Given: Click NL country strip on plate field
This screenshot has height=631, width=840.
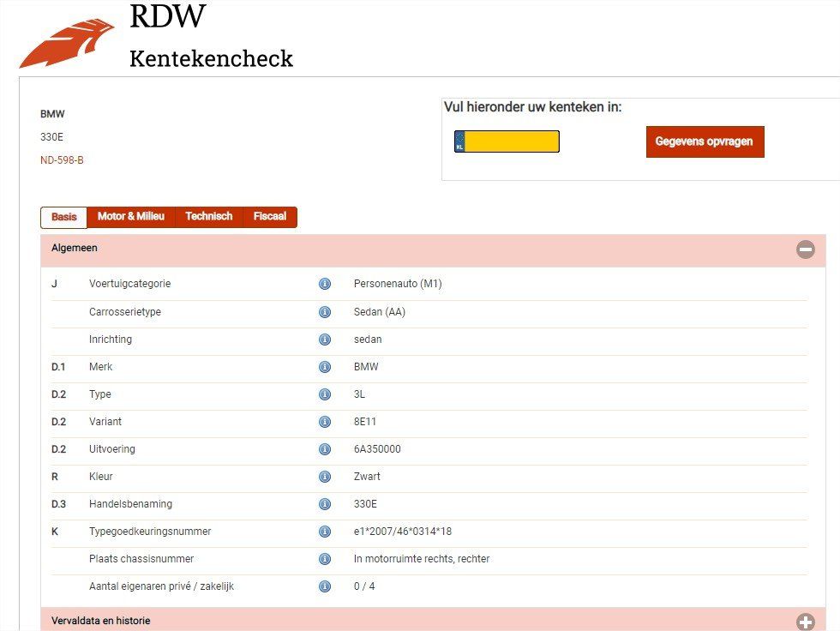Looking at the screenshot, I should coord(459,141).
